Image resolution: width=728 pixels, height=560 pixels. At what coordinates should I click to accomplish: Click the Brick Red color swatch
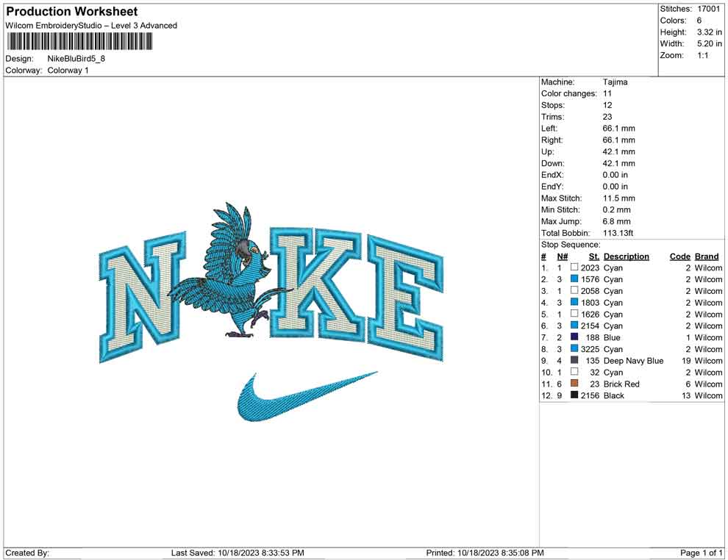574,383
